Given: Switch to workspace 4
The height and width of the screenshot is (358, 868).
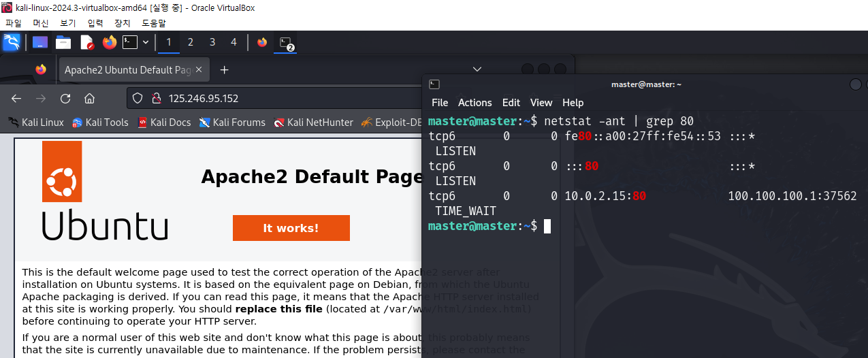Looking at the screenshot, I should (x=234, y=42).
